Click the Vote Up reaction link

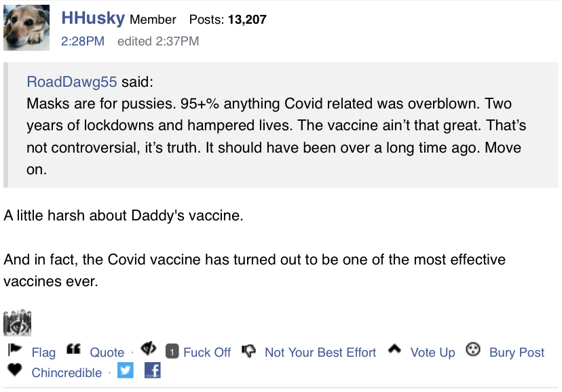pos(432,353)
